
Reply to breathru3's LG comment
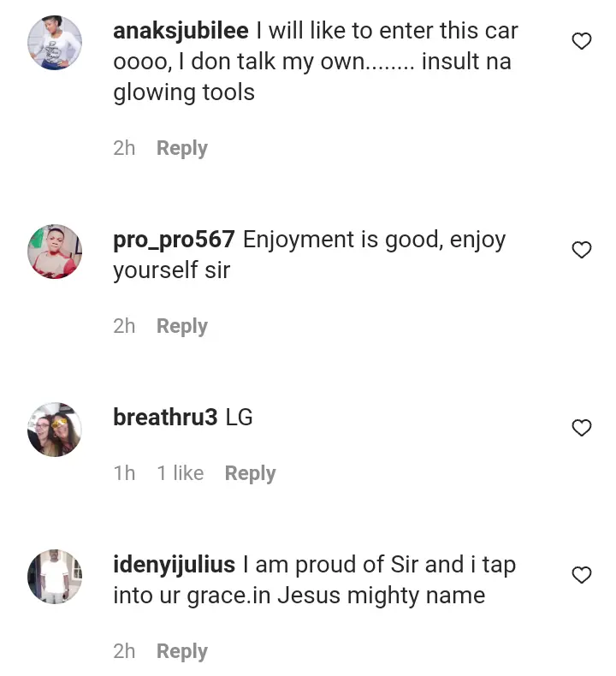(x=250, y=474)
